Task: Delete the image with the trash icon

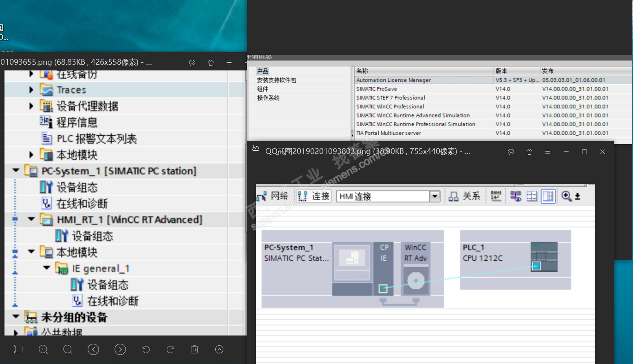Action: 195,349
